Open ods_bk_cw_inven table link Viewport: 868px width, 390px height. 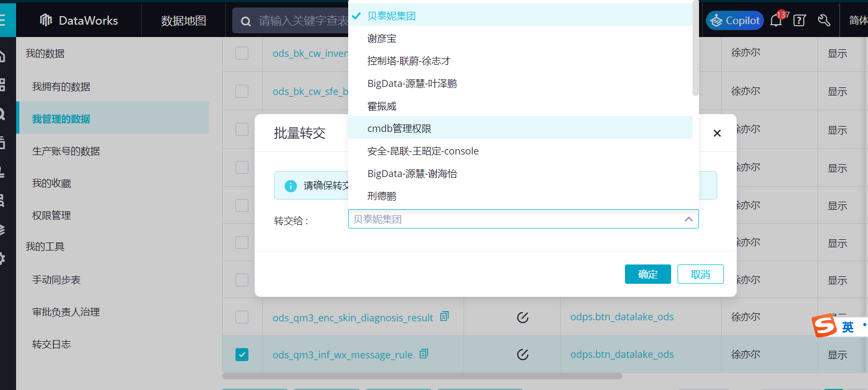click(310, 53)
